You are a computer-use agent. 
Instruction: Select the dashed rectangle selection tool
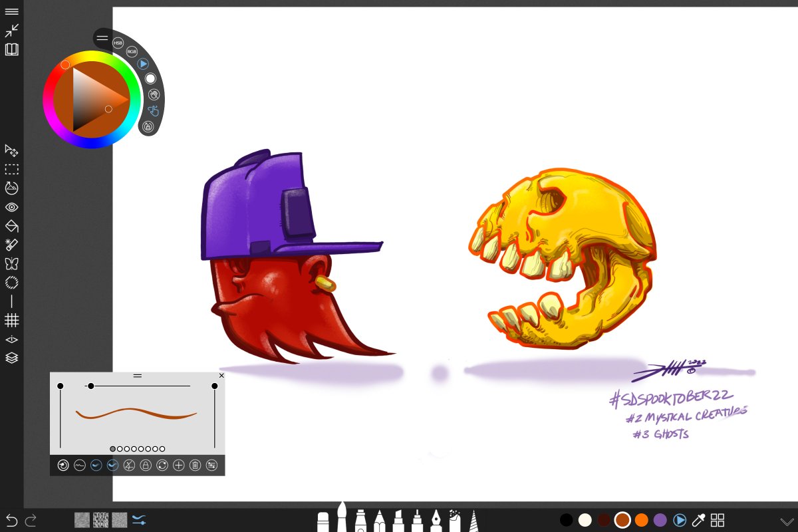click(x=11, y=169)
